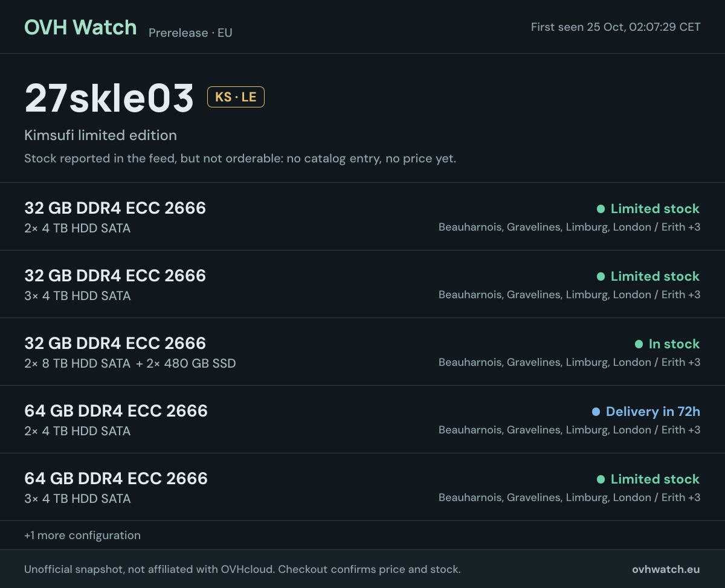Screen dimensions: 725x588
Task: Expand the +1 more configuration entry
Action: pyautogui.click(x=82, y=535)
